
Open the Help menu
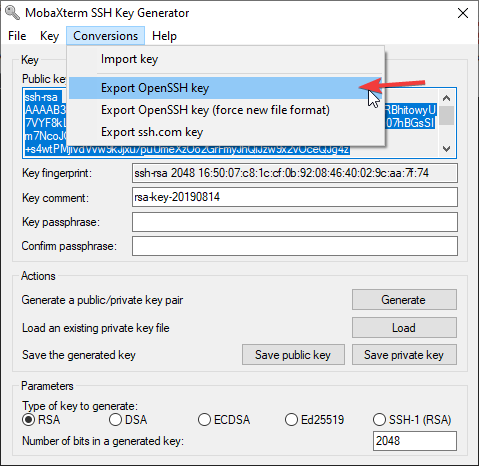(164, 36)
